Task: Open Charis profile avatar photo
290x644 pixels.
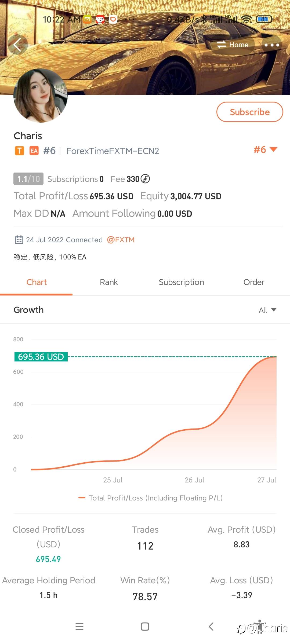Action: [40, 96]
